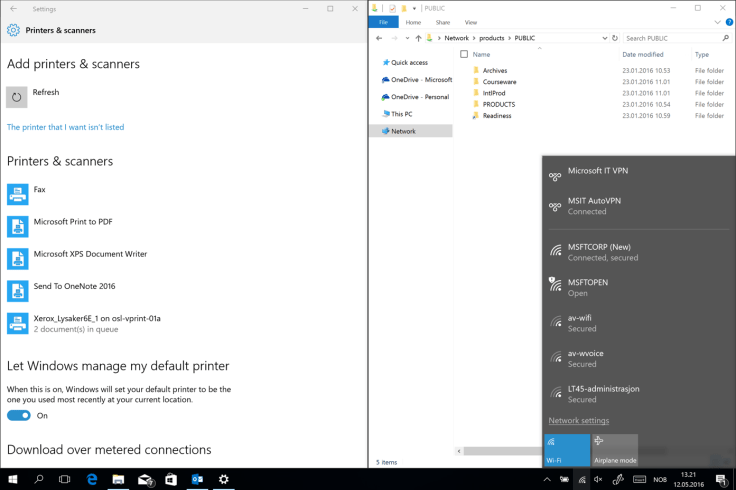Click the NOB input language indicator
The height and width of the screenshot is (490, 736).
[660, 479]
